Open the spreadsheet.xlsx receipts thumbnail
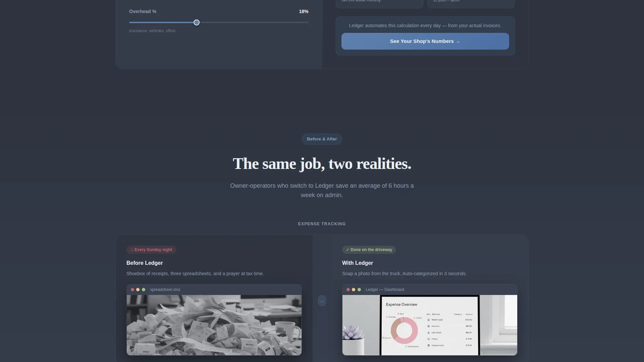Viewport: 644px width, 362px height. [214, 325]
